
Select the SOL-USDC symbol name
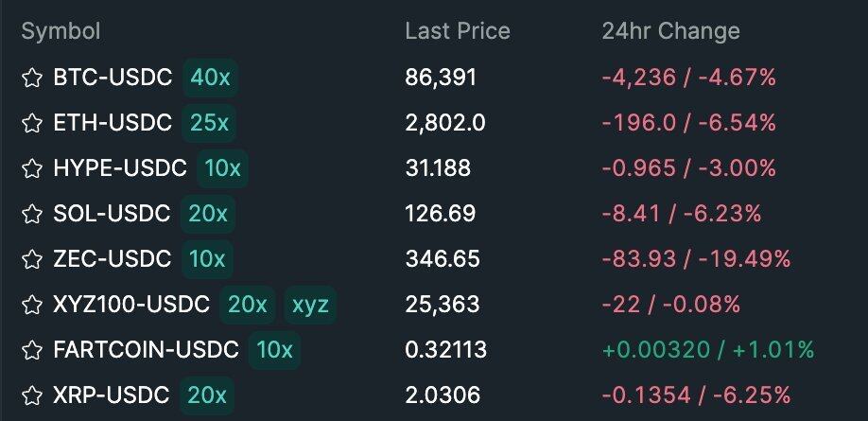click(112, 214)
